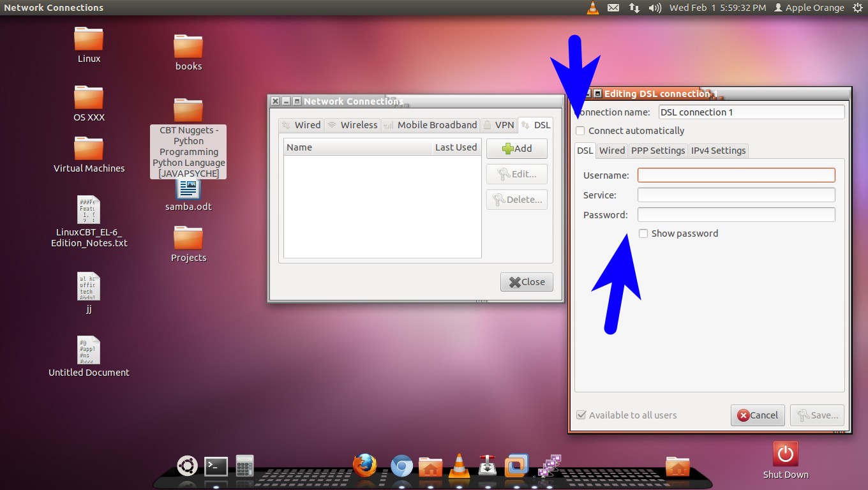
Task: Open the Chromium browser in the dock
Action: (401, 466)
